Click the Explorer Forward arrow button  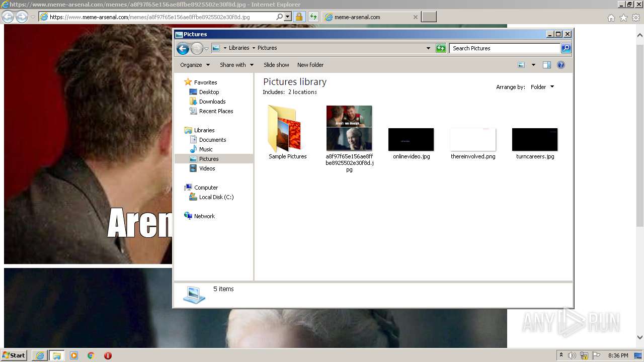coord(197,48)
